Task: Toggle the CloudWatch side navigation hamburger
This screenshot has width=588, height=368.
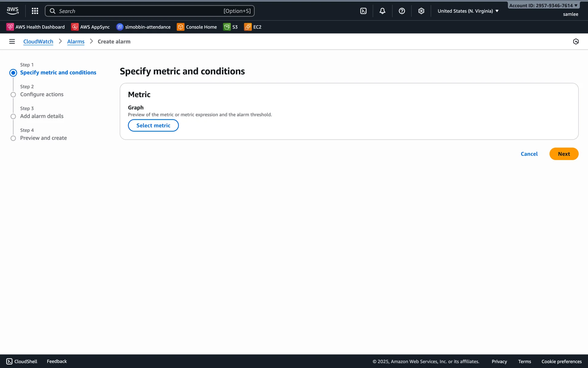Action: [x=12, y=41]
